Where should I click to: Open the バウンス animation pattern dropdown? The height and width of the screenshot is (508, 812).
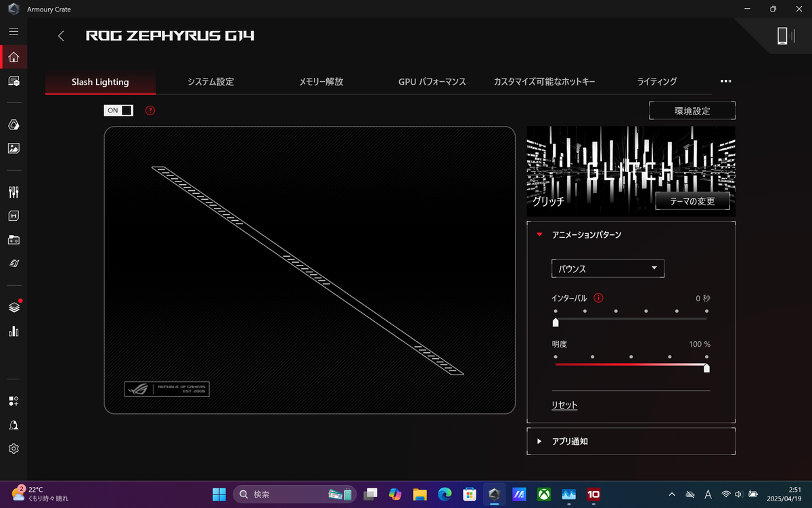tap(608, 268)
